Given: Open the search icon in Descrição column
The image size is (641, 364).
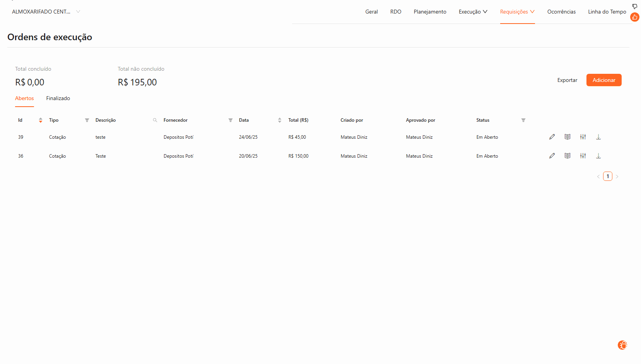Looking at the screenshot, I should pos(155,120).
